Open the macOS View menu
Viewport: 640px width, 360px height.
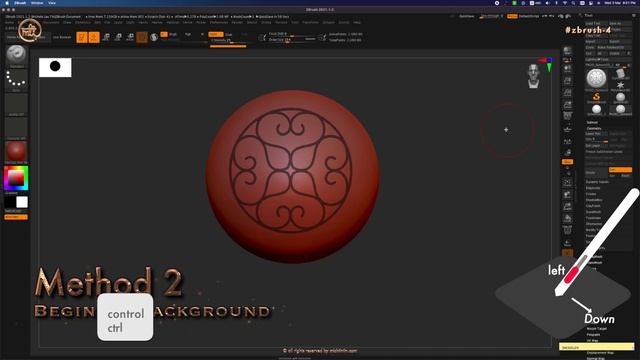tap(52, 3)
